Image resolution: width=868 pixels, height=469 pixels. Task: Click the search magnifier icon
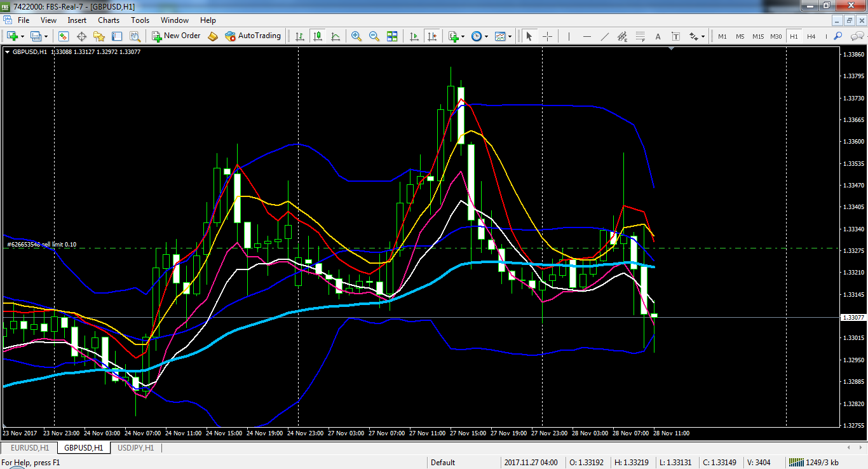point(838,36)
